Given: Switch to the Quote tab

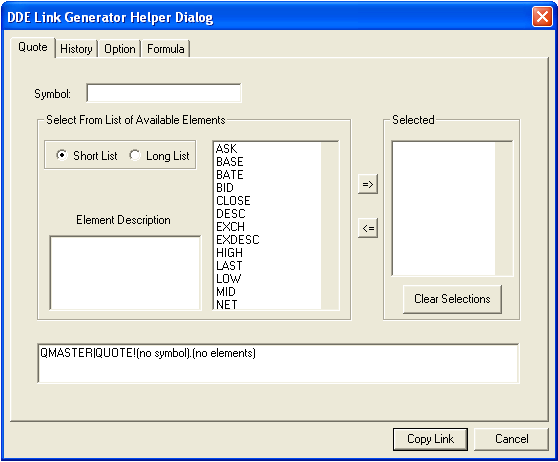Looking at the screenshot, I should coord(33,47).
